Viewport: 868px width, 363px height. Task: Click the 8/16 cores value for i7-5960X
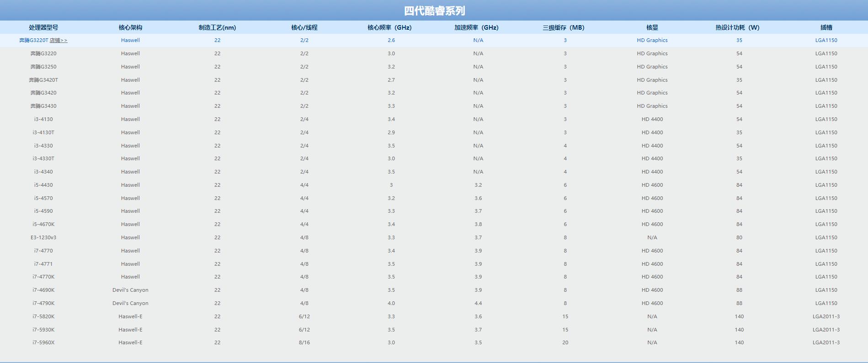304,342
